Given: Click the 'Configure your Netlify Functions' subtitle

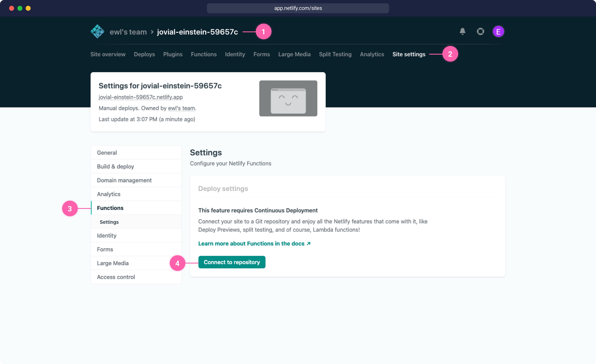Looking at the screenshot, I should (x=231, y=163).
